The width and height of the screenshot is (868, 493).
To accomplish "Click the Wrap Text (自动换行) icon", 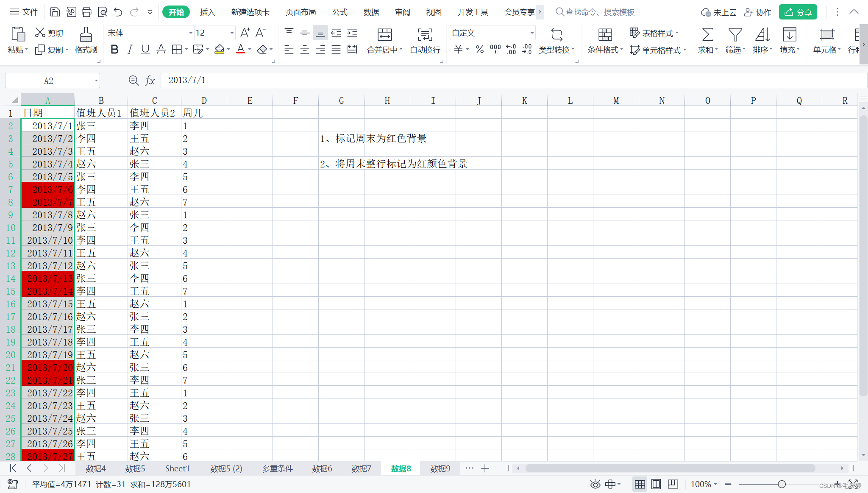I will (x=425, y=34).
